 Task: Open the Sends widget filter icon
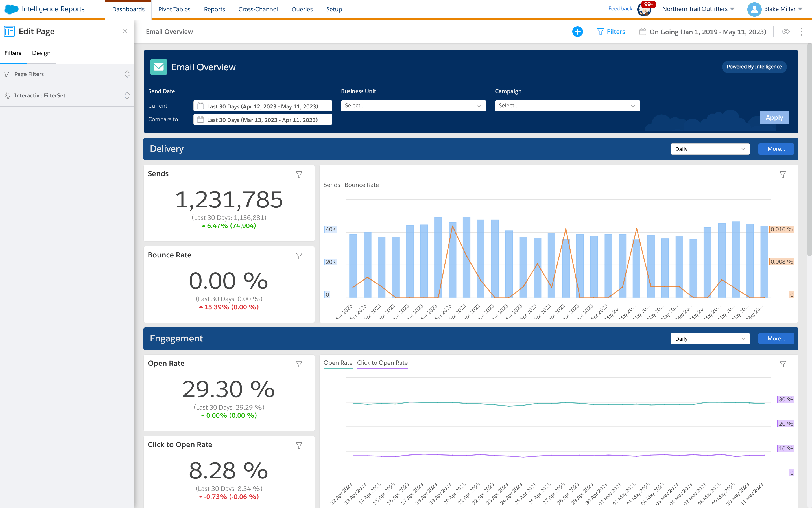299,174
